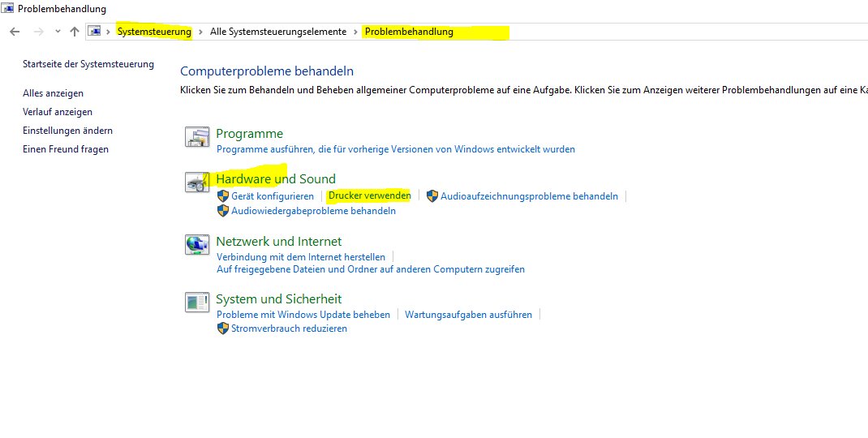Click the shield icon beside Audioaufzeichnungsprobleme behandeln
The width and height of the screenshot is (868, 438).
click(432, 196)
